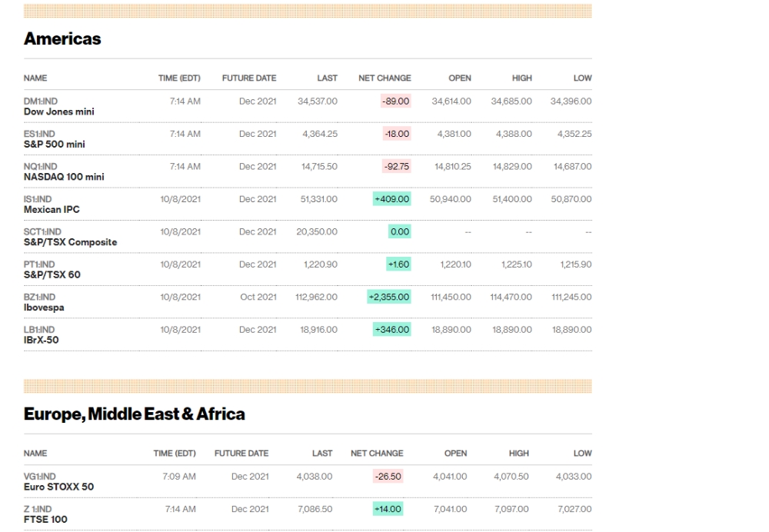
Task: Click NASDAQ net change -92.75
Action: point(397,167)
